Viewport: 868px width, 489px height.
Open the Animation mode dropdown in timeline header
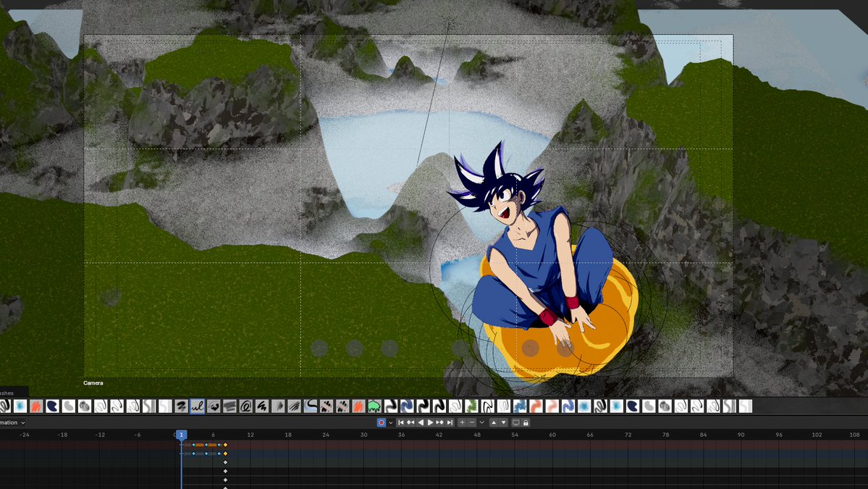[13, 422]
